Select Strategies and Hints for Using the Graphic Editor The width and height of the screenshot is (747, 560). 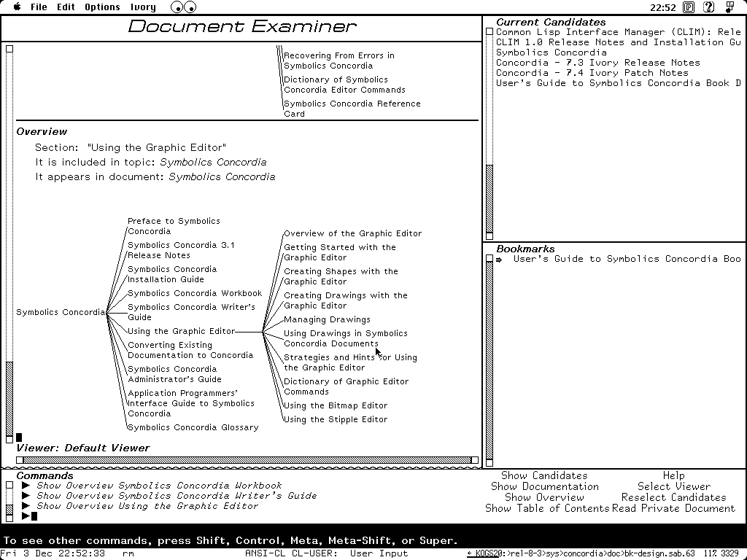coord(350,362)
